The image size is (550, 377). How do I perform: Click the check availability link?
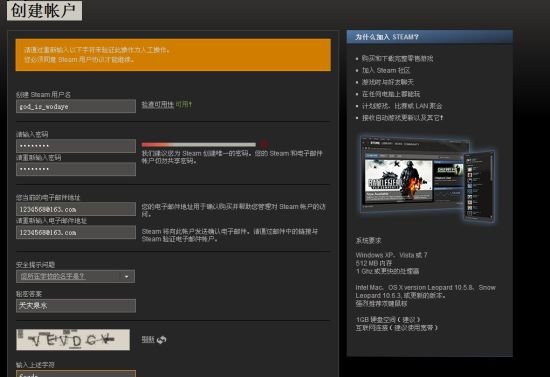click(x=157, y=105)
